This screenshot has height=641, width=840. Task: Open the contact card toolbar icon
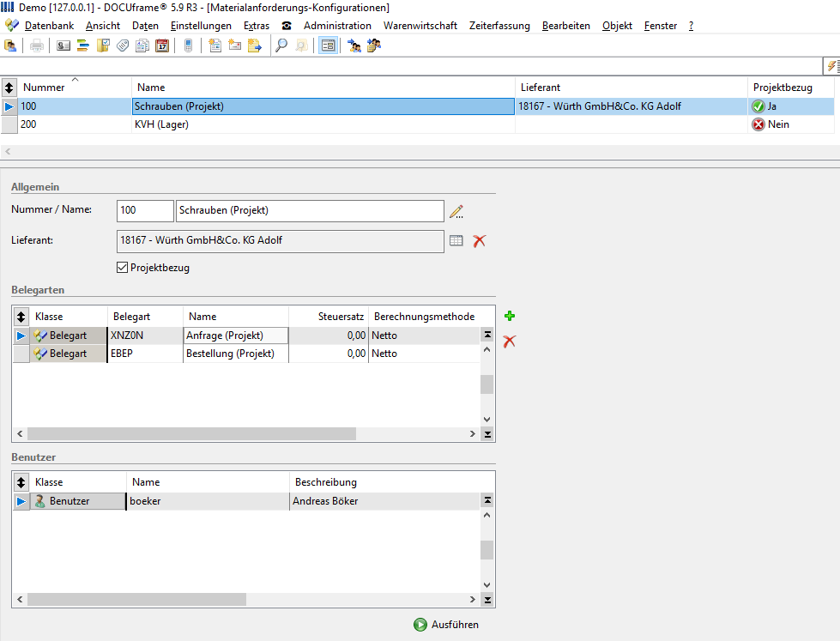point(63,46)
